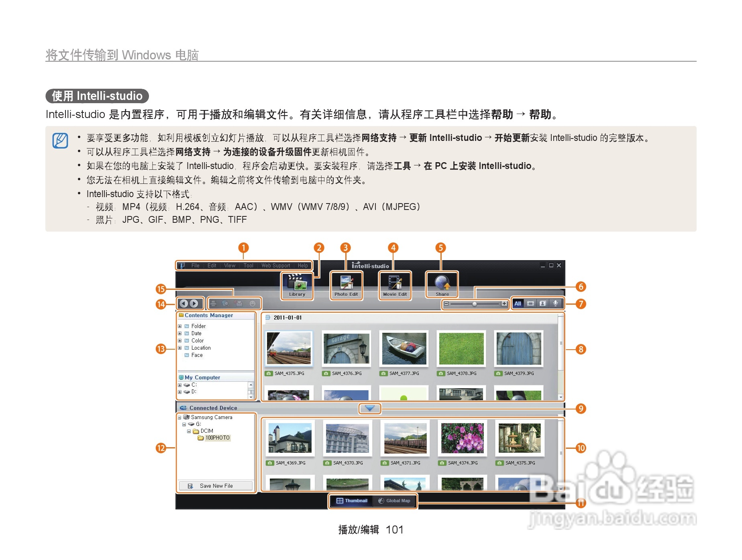
Task: Click the Save New File button
Action: click(216, 486)
